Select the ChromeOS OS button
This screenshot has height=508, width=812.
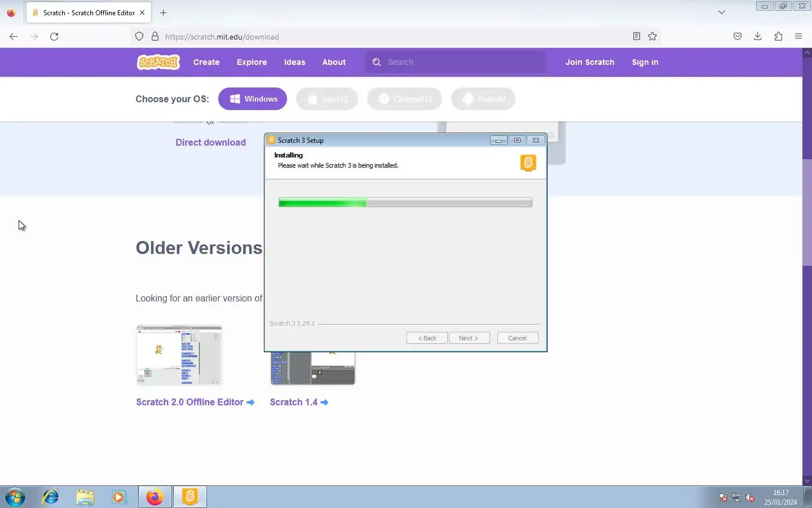[x=404, y=99]
